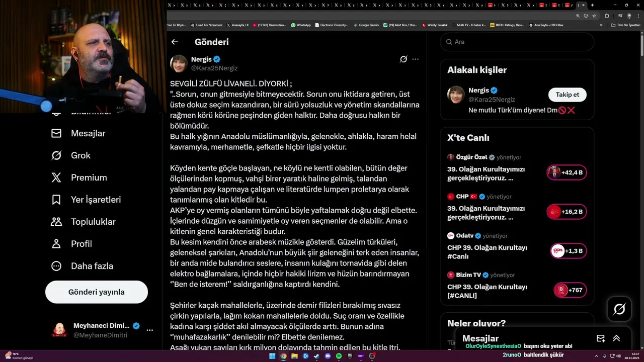Image resolution: width=644 pixels, height=362 pixels.
Task: Open Meyhaneci Dimitri account options dots
Action: (x=149, y=330)
